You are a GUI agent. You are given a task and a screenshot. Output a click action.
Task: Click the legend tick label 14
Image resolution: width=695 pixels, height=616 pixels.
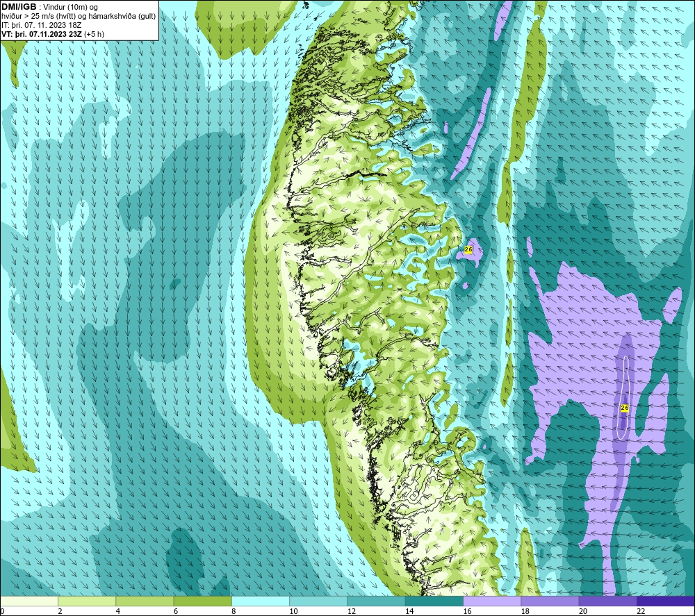point(409,611)
